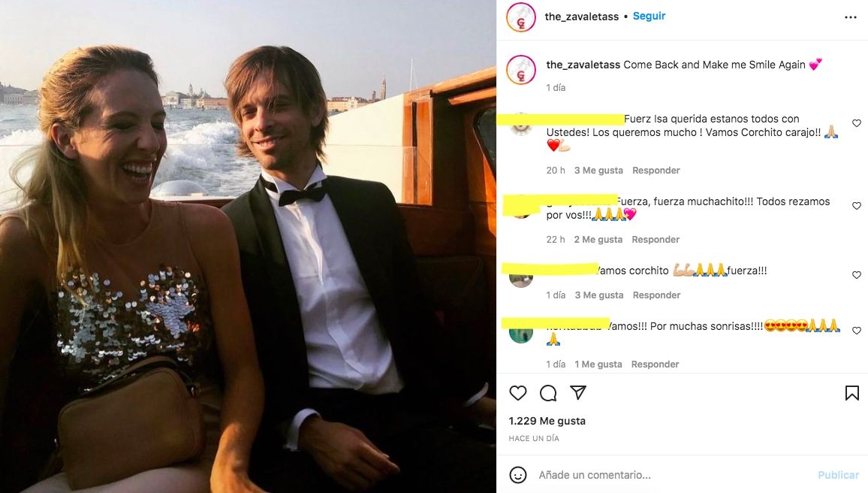
Task: Click the Seguir follow button
Action: click(x=649, y=17)
